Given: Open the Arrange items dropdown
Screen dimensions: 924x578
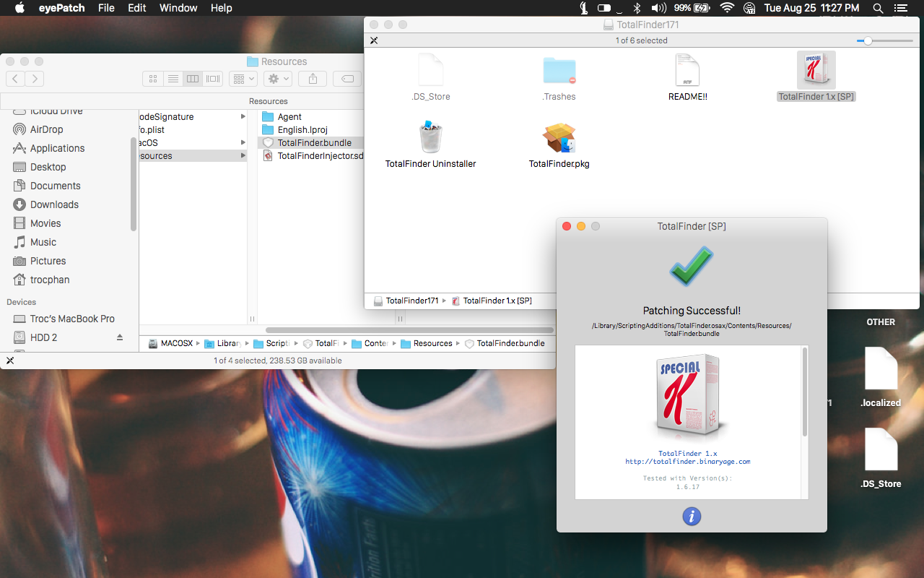Looking at the screenshot, I should click(243, 79).
